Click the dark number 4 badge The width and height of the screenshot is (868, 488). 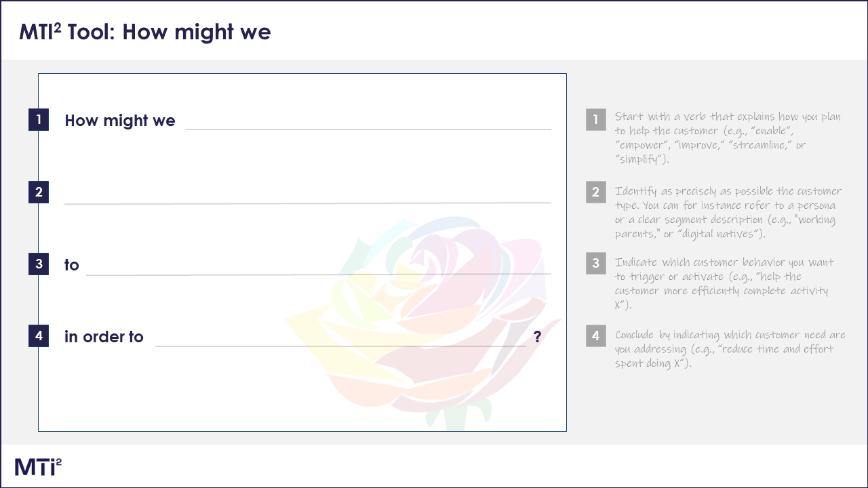[39, 336]
